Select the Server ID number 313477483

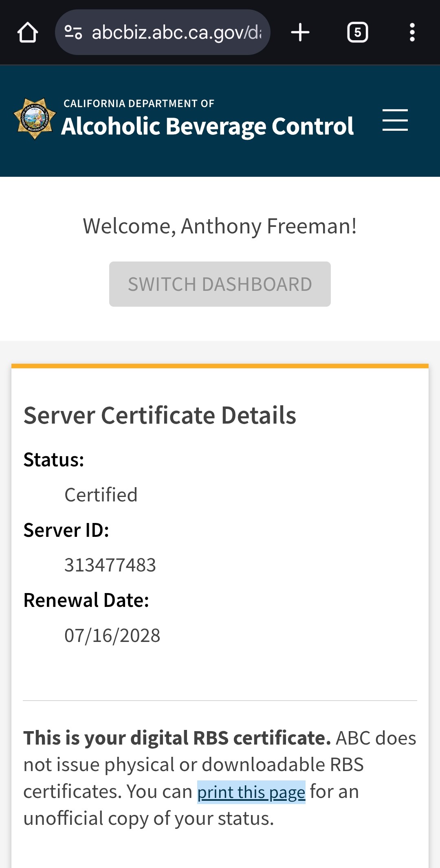point(110,565)
